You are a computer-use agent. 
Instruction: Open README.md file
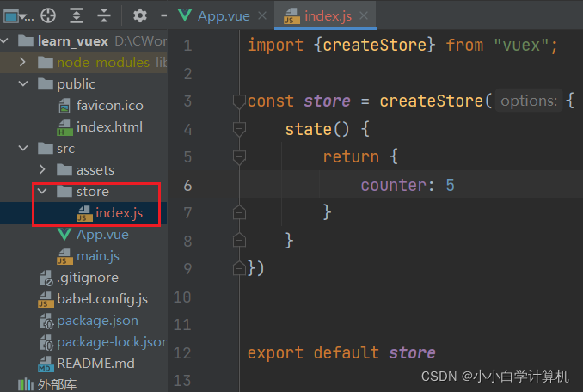click(95, 363)
